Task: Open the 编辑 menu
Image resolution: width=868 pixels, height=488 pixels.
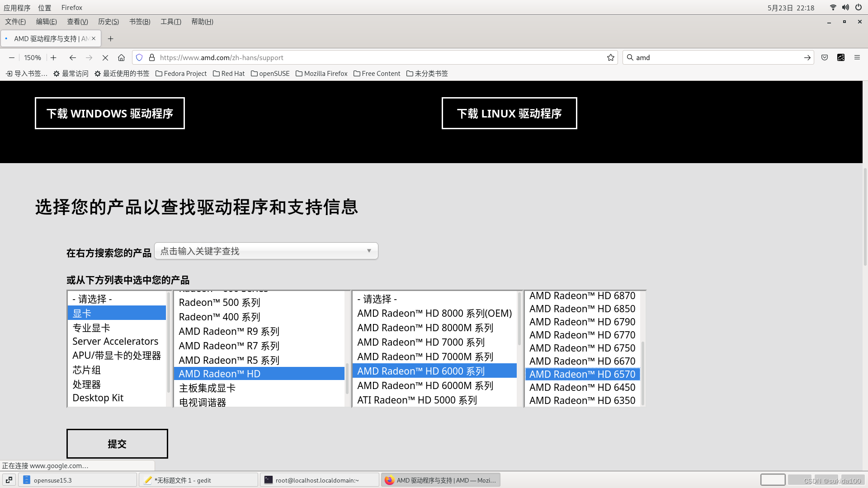Action: point(46,22)
